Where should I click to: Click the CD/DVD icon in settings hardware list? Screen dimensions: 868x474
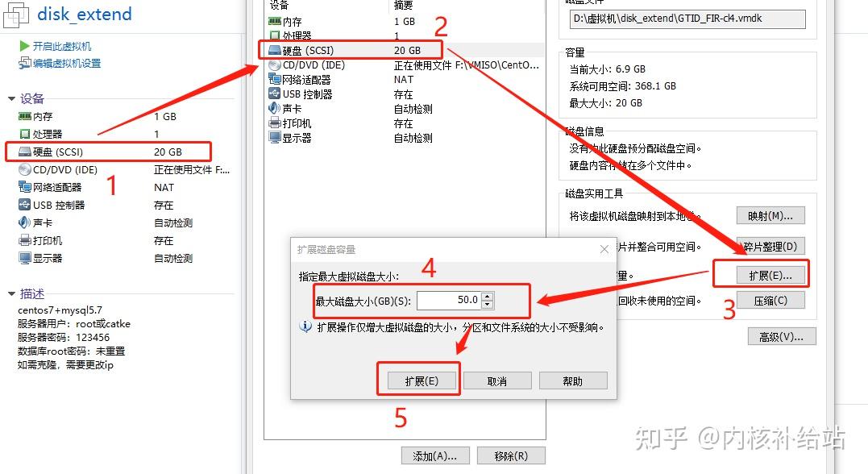(275, 64)
